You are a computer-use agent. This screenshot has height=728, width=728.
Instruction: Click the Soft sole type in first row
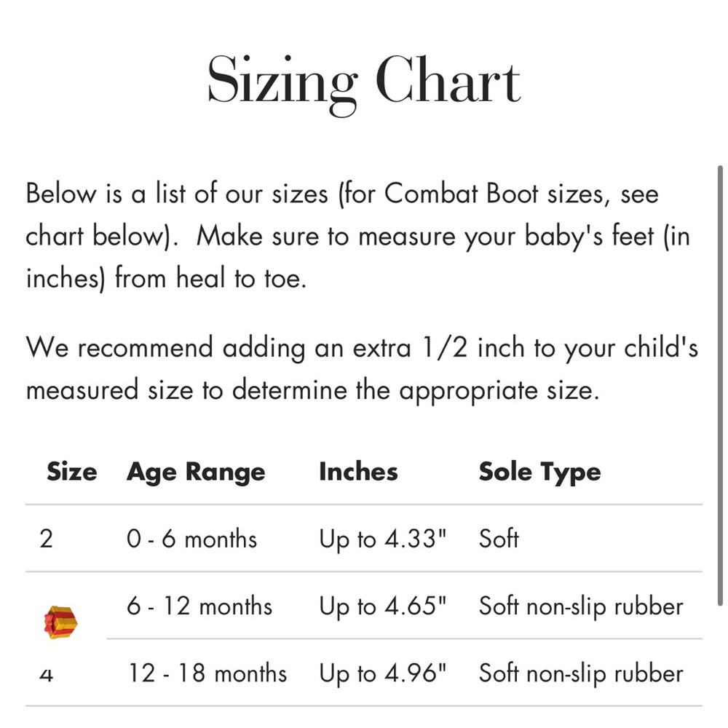(x=499, y=539)
